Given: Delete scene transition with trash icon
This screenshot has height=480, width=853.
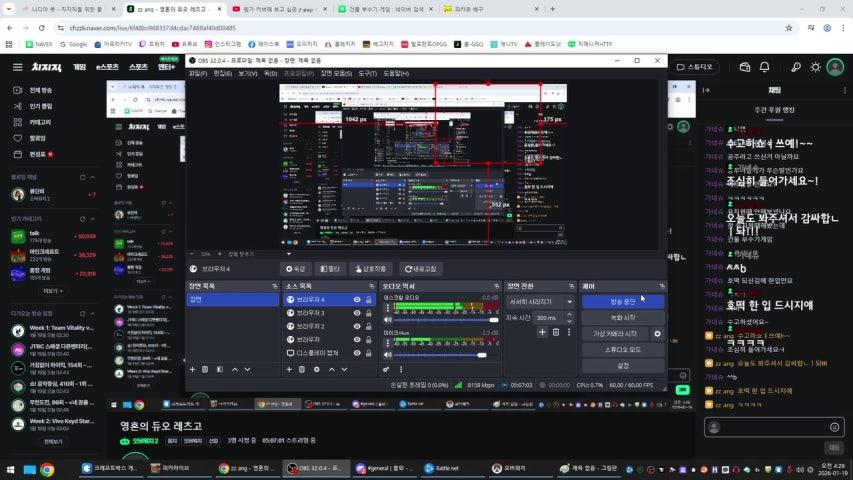Looking at the screenshot, I should [556, 332].
